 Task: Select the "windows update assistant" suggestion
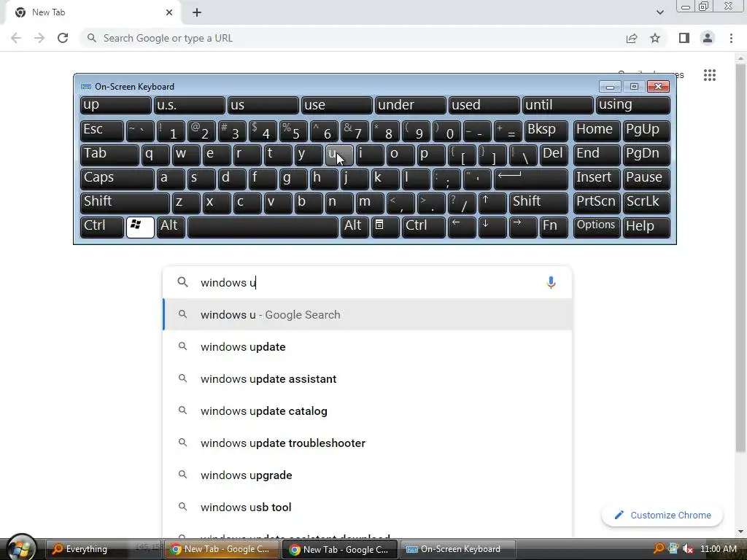pos(368,378)
